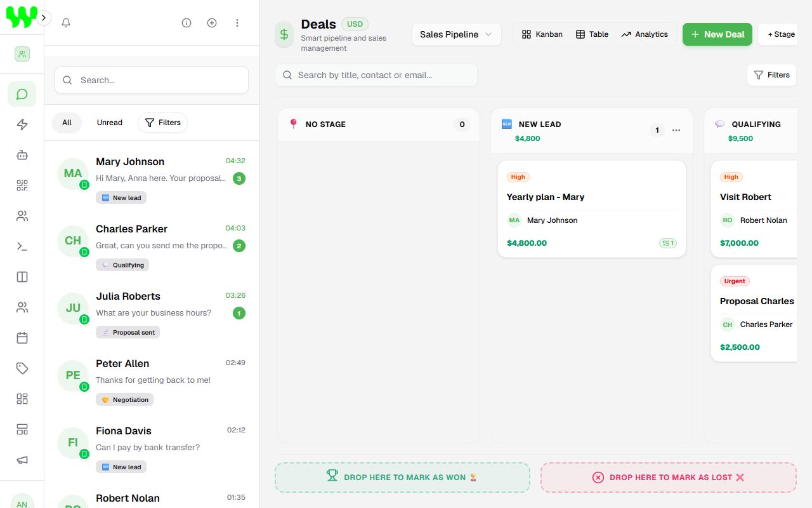The image size is (812, 508).
Task: Open the robot chatbot icon
Action: (22, 155)
